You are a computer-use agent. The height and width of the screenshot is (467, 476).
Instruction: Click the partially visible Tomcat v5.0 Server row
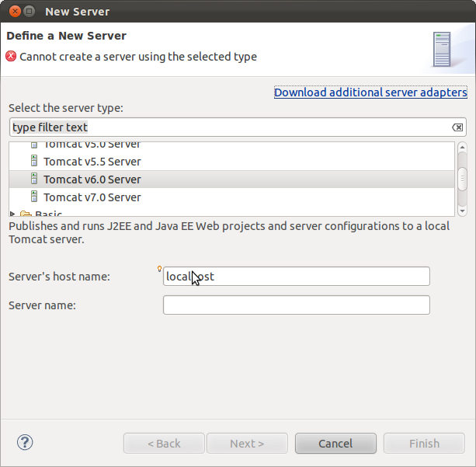click(x=232, y=146)
